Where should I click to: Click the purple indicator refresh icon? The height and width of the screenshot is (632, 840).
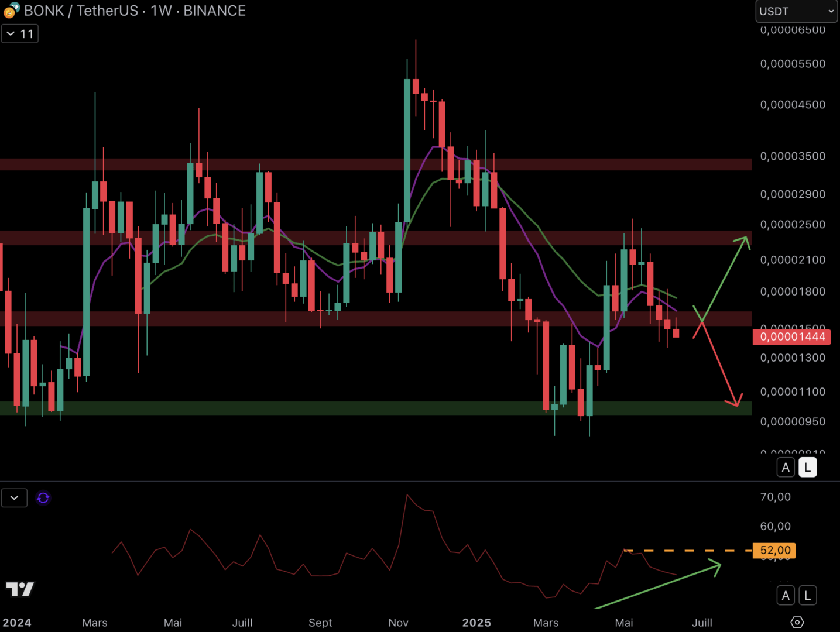[43, 498]
